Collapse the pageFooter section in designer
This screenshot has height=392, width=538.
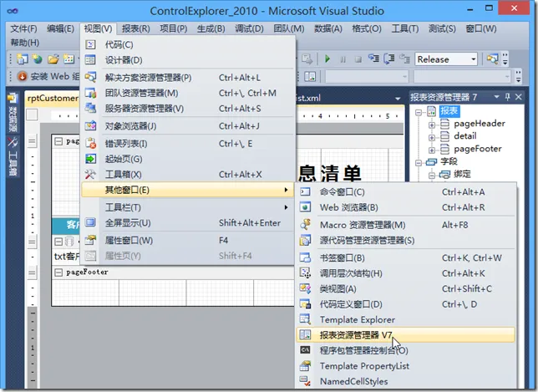(58, 272)
